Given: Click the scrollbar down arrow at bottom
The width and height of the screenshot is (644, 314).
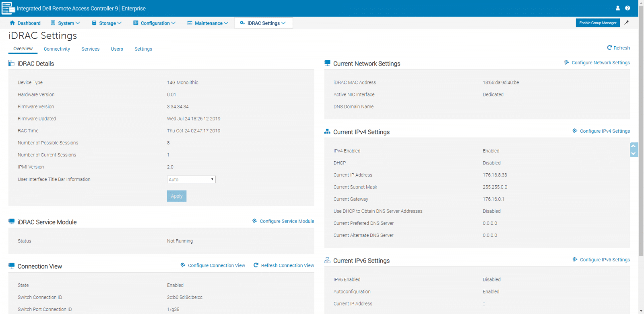Looking at the screenshot, I should 641,311.
